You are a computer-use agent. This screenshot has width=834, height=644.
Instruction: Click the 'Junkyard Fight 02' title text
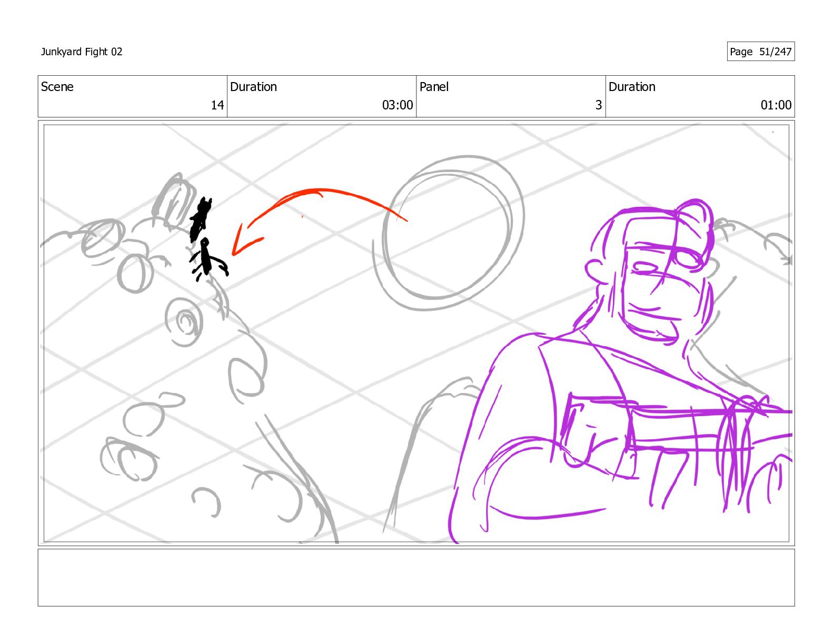pos(82,52)
